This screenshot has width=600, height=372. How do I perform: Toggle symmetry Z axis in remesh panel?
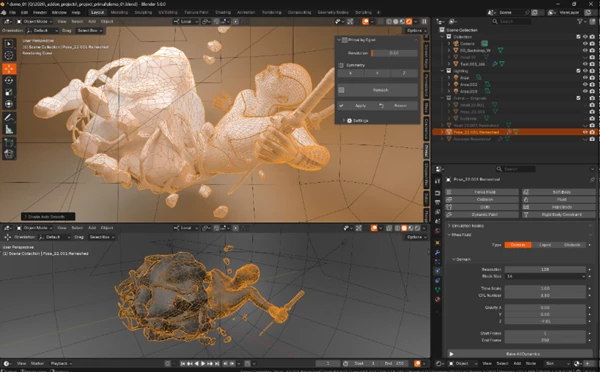click(x=404, y=73)
